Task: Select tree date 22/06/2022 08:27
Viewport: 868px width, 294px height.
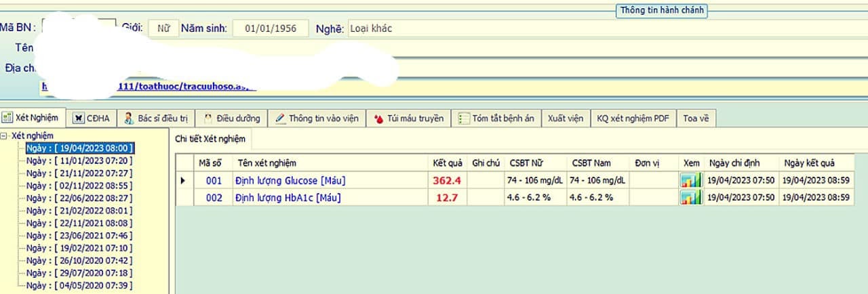Action: click(79, 198)
